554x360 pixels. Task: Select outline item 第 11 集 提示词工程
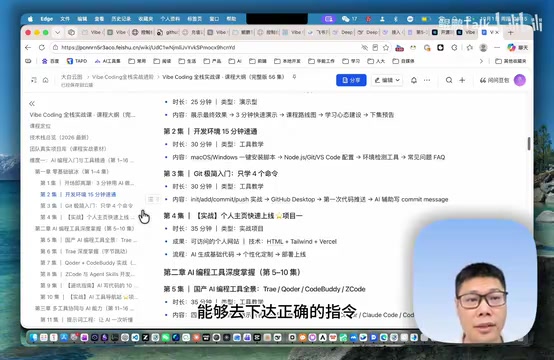coord(87,320)
